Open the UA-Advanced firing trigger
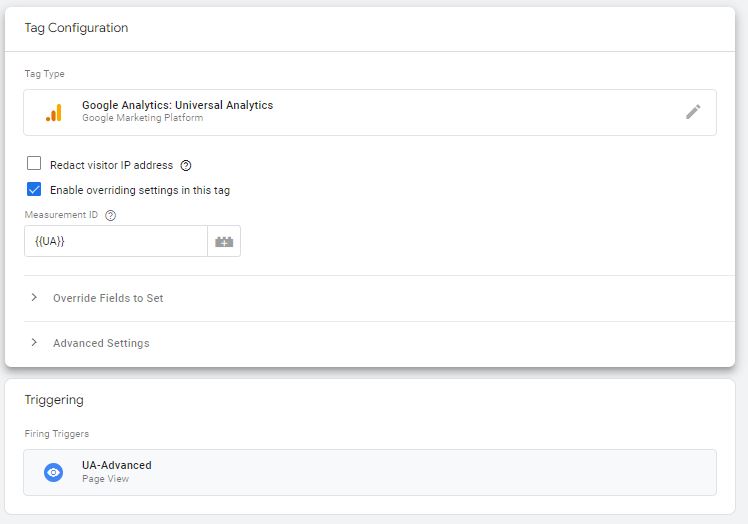The height and width of the screenshot is (524, 748). click(370, 472)
